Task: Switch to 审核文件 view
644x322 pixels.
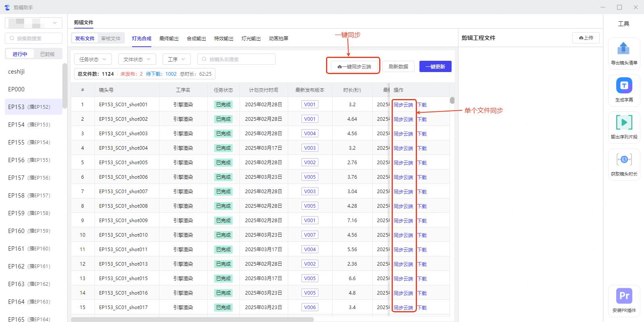Action: [x=111, y=39]
